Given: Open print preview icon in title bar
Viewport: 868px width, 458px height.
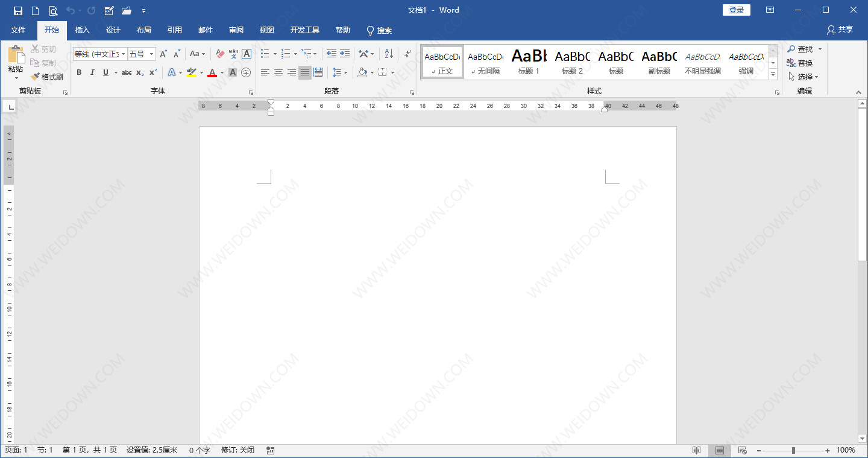Looking at the screenshot, I should (53, 10).
